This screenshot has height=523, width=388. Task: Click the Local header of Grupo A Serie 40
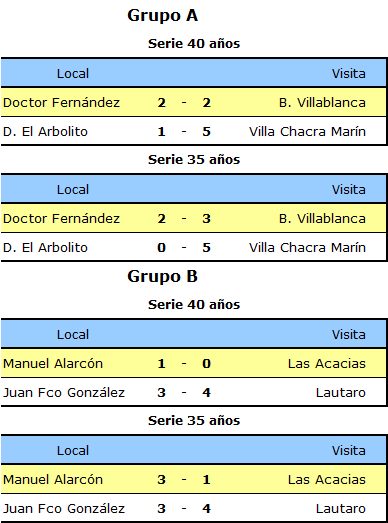click(x=73, y=73)
